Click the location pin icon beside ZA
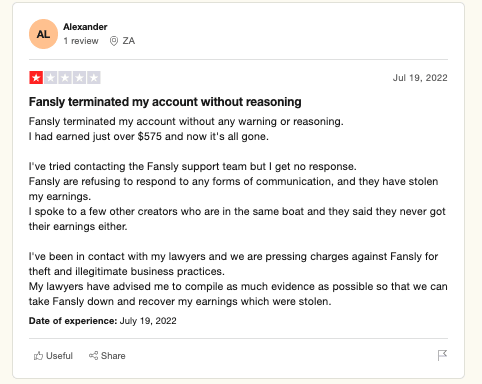The width and height of the screenshot is (482, 384). pos(114,41)
